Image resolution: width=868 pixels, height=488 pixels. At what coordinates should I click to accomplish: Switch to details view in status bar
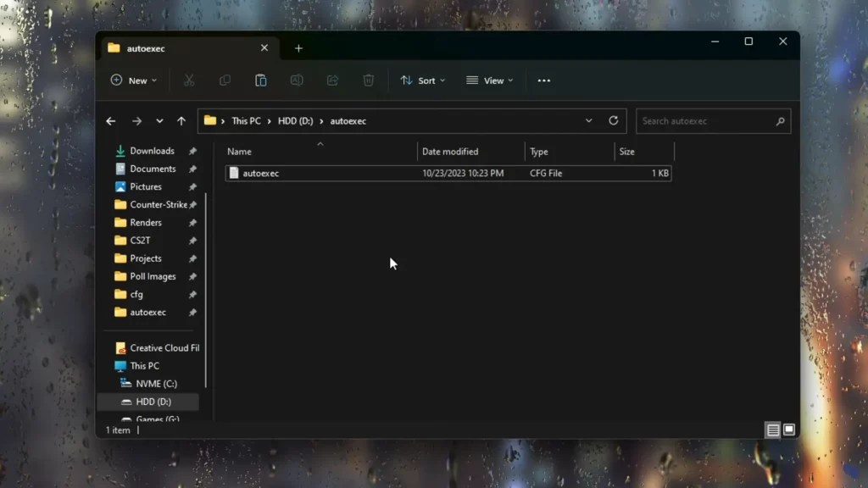pos(771,430)
